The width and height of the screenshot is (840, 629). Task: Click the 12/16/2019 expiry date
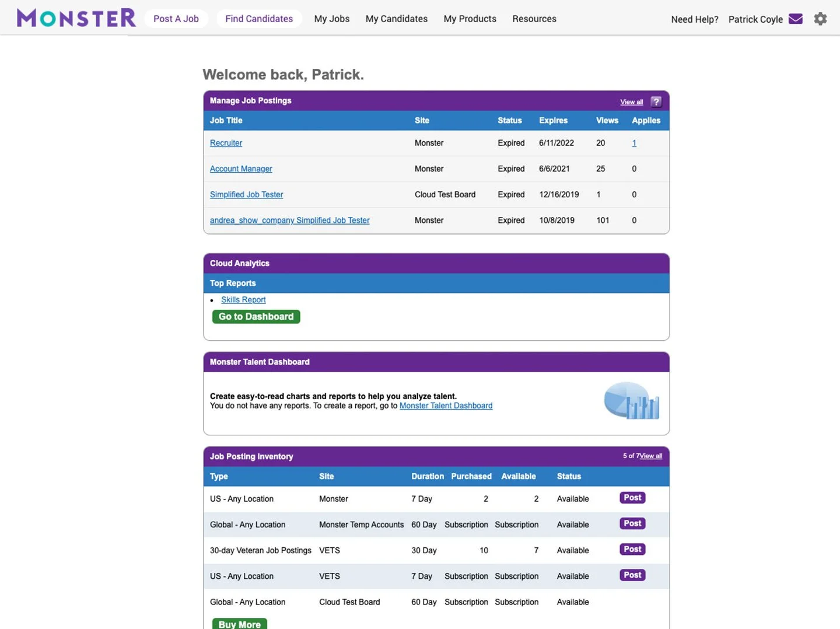coord(559,194)
